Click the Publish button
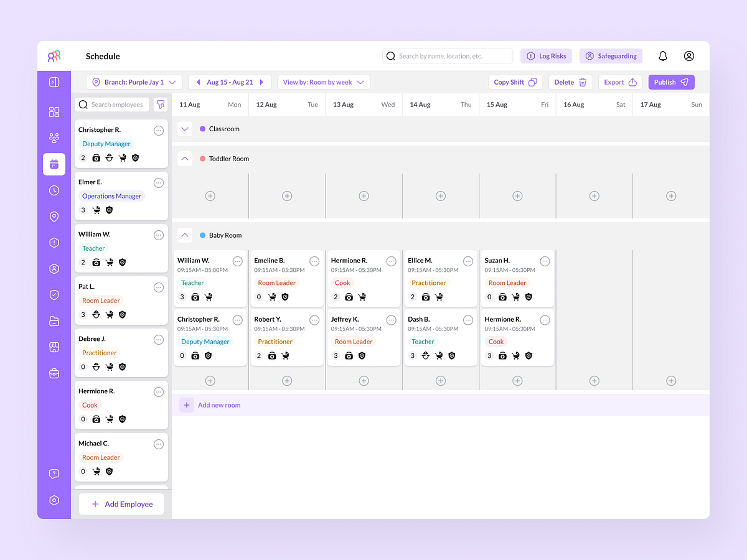This screenshot has width=747, height=560. (x=671, y=82)
